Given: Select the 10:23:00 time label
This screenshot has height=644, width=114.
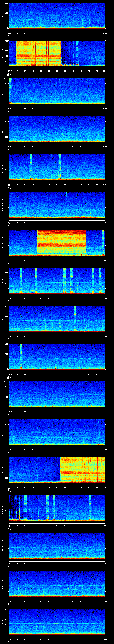Looking at the screenshot, I should pyautogui.click(x=9, y=374).
